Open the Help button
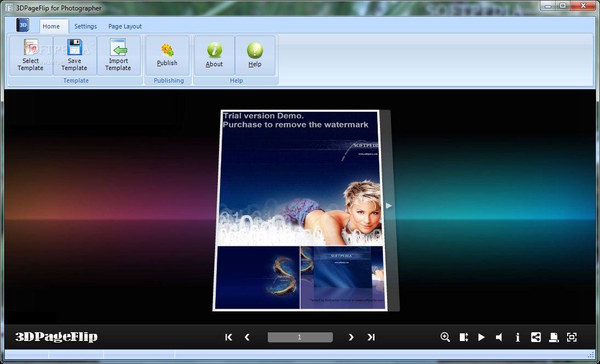 (255, 55)
